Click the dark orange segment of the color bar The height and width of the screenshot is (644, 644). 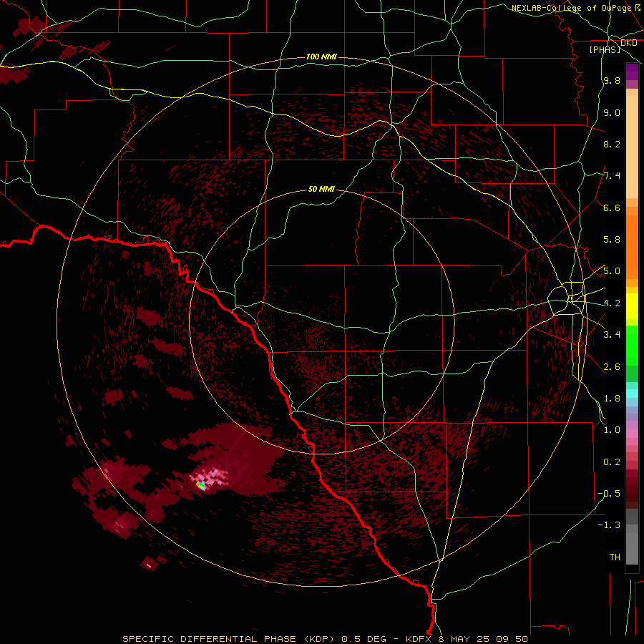(632, 247)
